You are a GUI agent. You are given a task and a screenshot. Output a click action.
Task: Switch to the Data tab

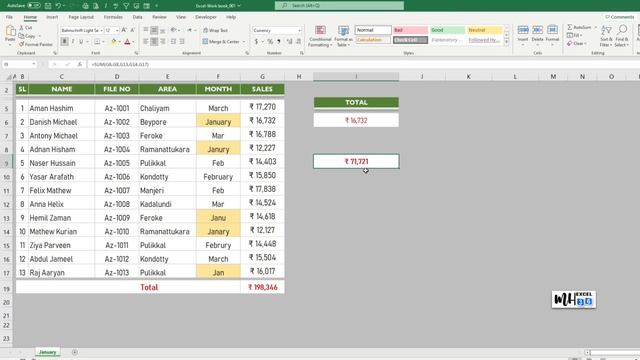click(138, 17)
